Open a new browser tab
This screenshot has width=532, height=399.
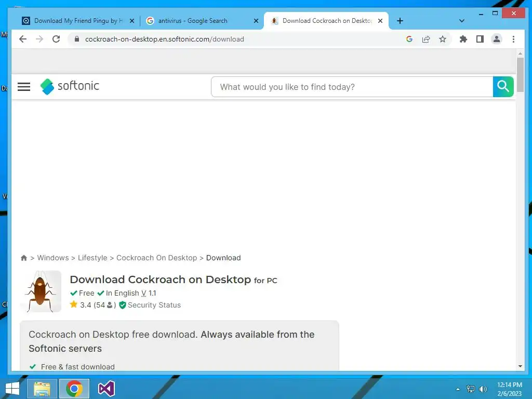(400, 21)
